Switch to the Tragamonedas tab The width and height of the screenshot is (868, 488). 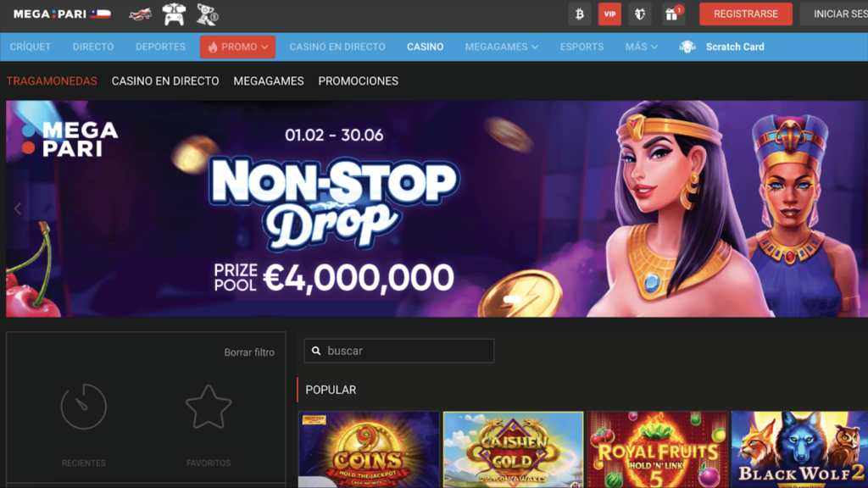point(52,81)
